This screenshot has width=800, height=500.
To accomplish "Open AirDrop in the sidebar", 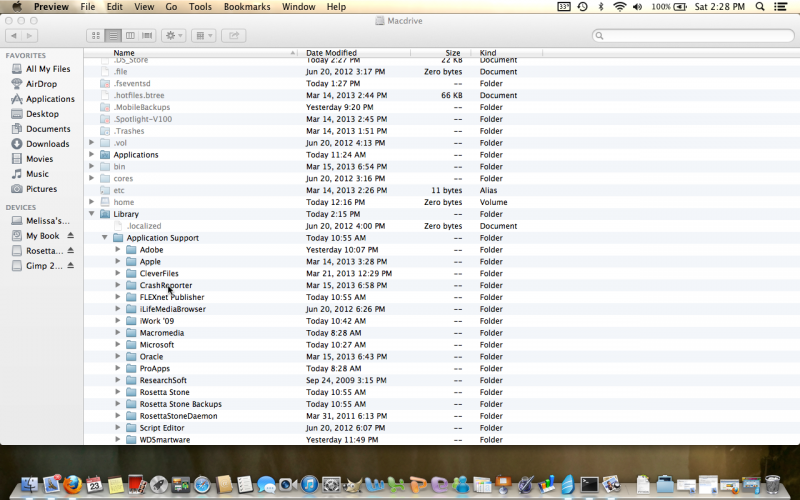I will point(41,84).
